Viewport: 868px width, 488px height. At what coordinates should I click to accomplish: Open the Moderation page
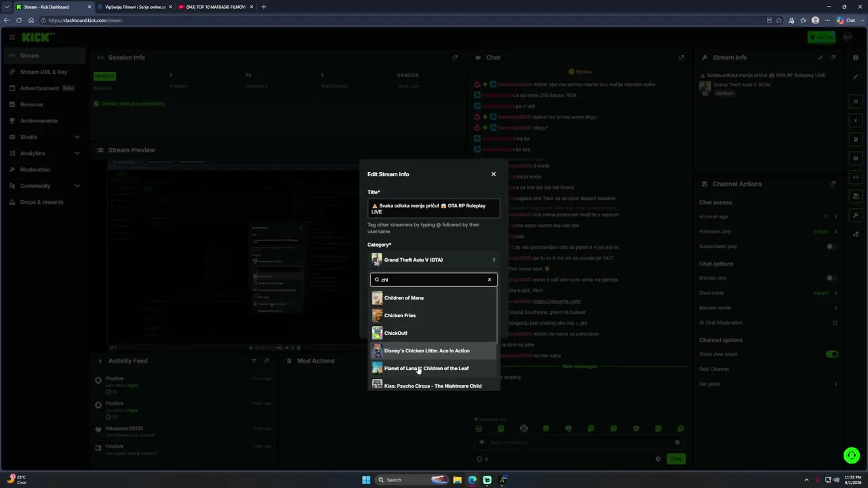[x=44, y=169]
